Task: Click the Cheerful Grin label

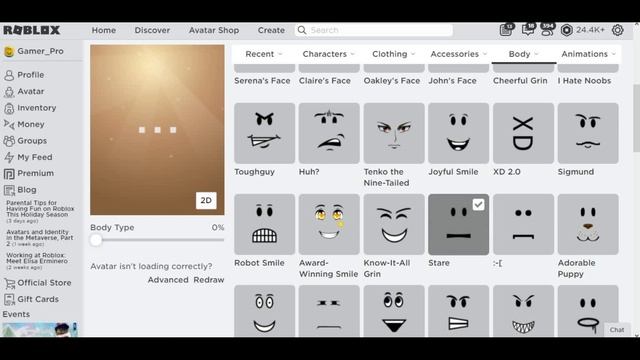Action: pos(520,81)
